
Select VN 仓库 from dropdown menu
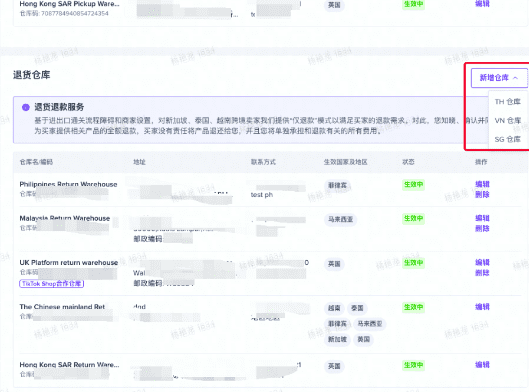[507, 120]
